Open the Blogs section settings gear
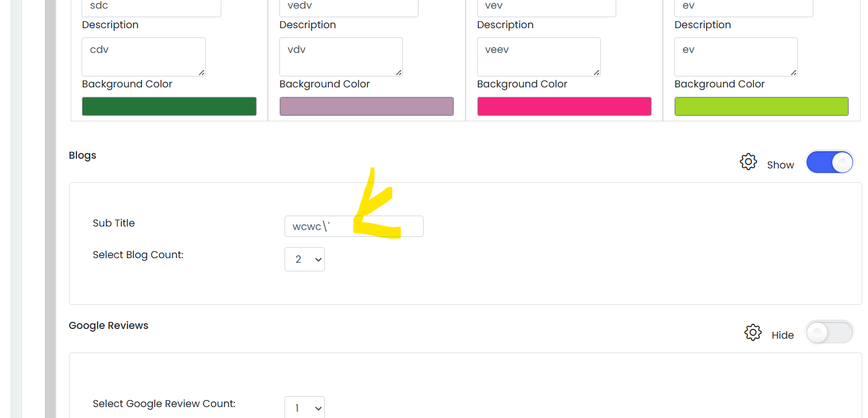The image size is (868, 418). (748, 162)
